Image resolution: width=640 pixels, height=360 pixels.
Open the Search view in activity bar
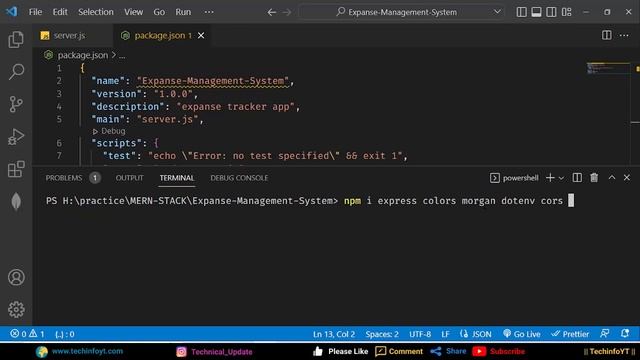16,72
